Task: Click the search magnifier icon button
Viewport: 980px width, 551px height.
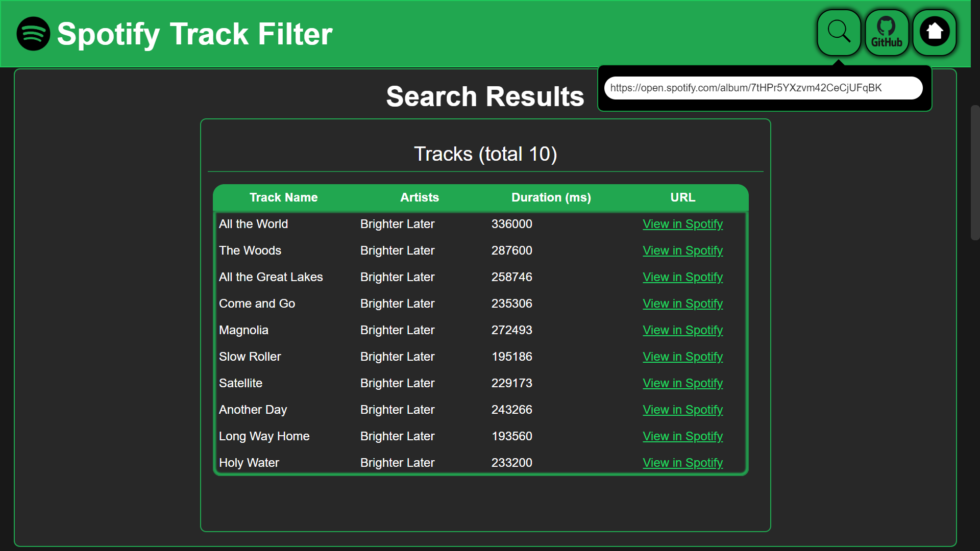Action: [839, 33]
